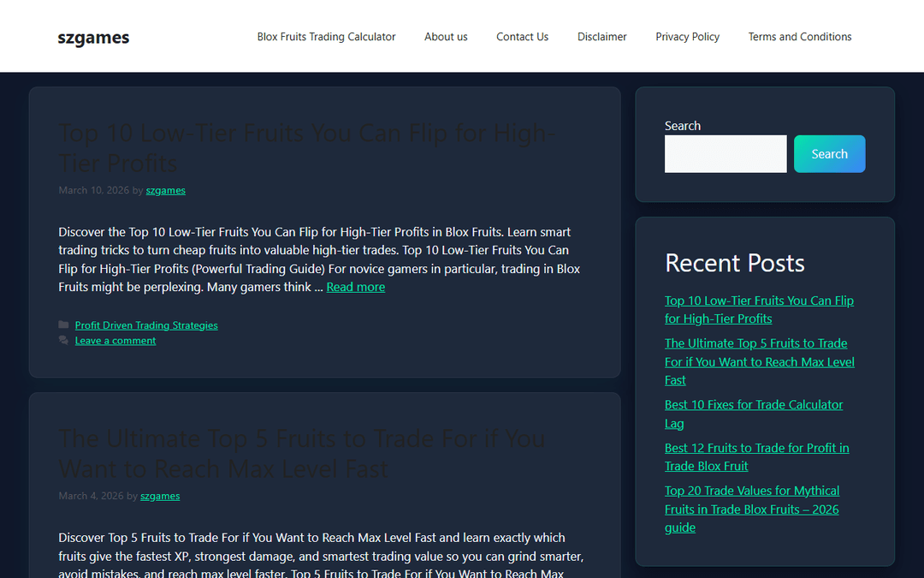Open Profit Driven Trading Strategies category
The height and width of the screenshot is (578, 924).
click(x=146, y=325)
